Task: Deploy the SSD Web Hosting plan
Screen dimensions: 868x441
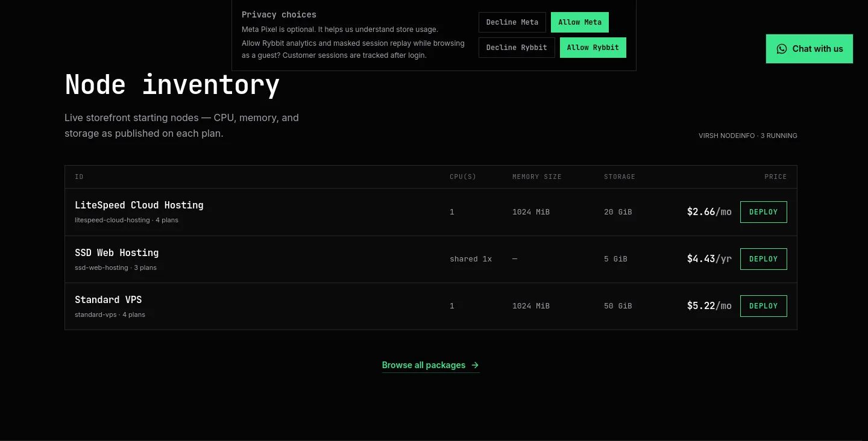Action: (764, 259)
